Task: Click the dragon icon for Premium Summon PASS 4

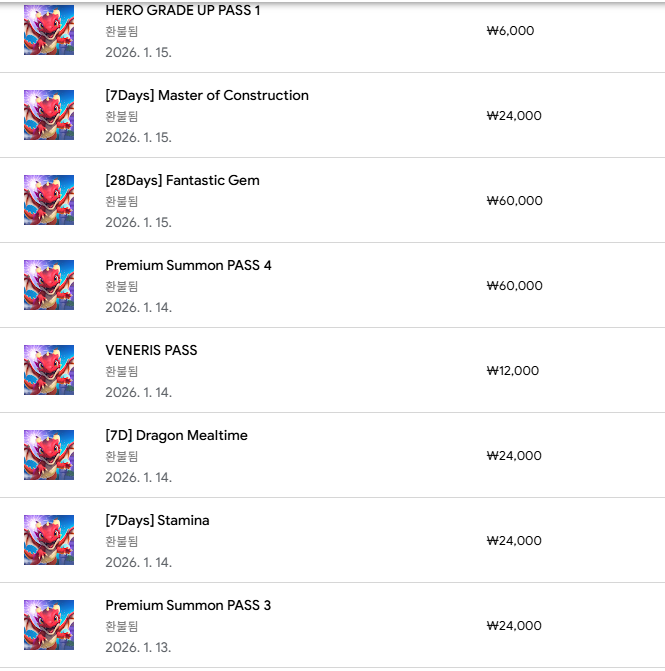Action: pos(49,285)
